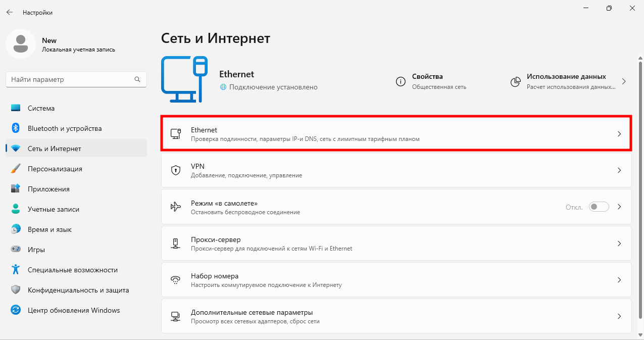Click the globe icon beside Подключение установлено

coord(223,87)
